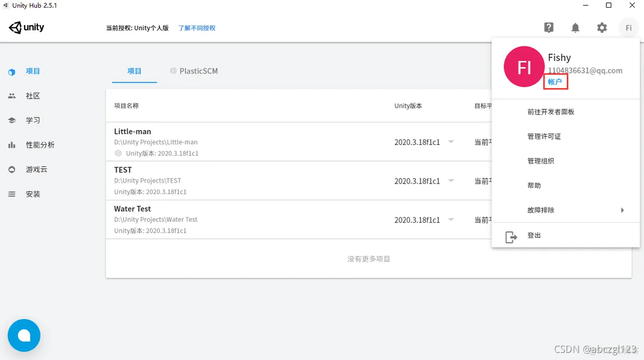Click the 当前授权: Unity个人版 label
Screen dimensions: 644x360
[x=137, y=28]
